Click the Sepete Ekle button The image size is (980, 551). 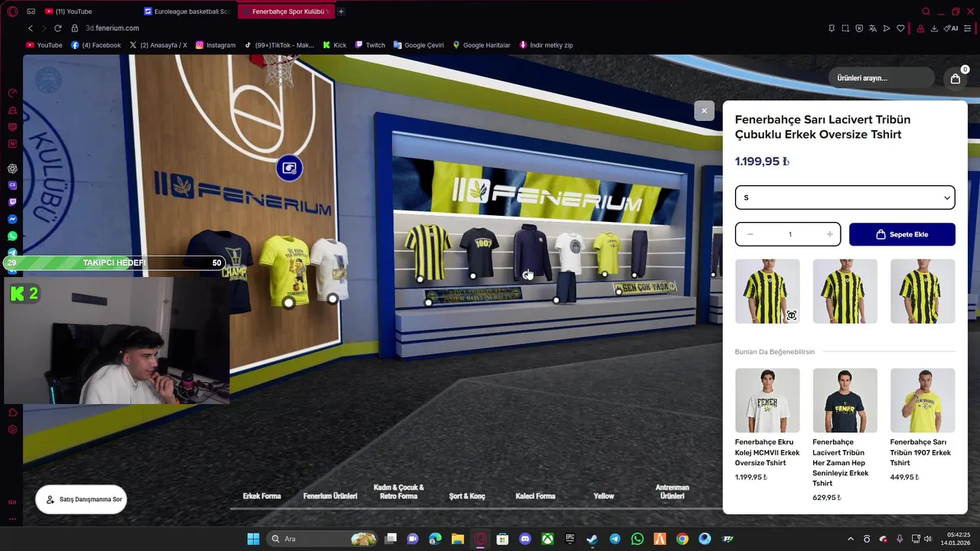click(902, 234)
